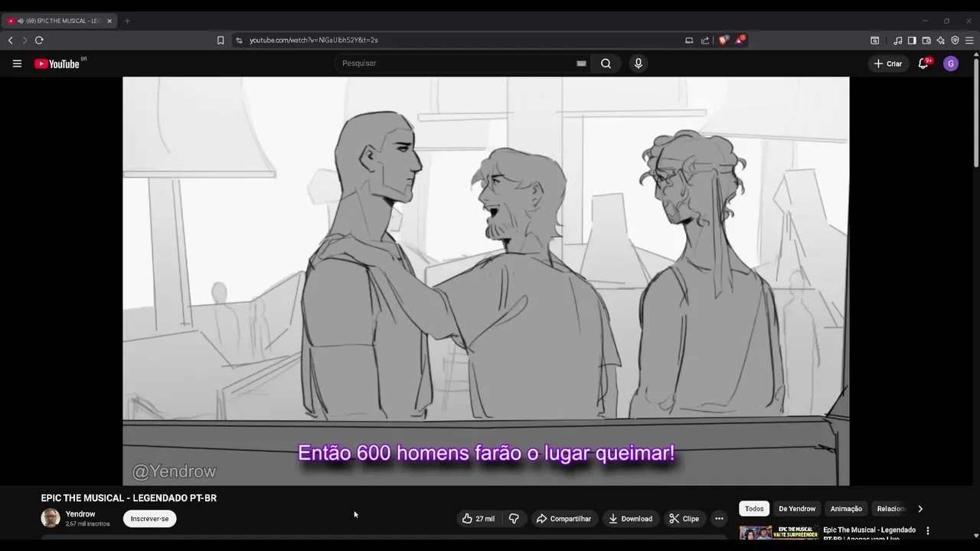Open the on-screen keyboard icon in search box
This screenshot has width=980, height=551.
(581, 64)
